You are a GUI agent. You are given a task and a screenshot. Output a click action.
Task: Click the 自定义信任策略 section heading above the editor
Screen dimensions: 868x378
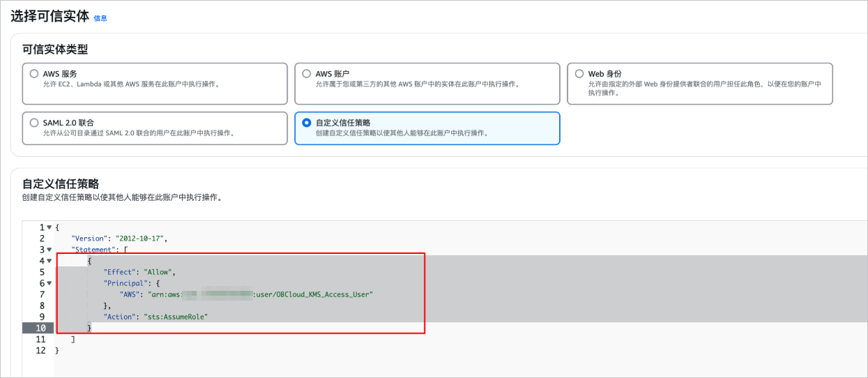point(61,184)
